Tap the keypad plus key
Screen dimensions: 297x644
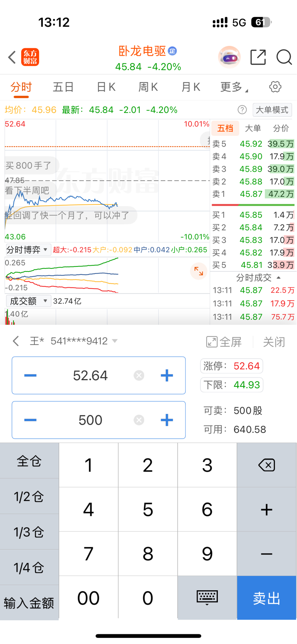click(x=266, y=509)
